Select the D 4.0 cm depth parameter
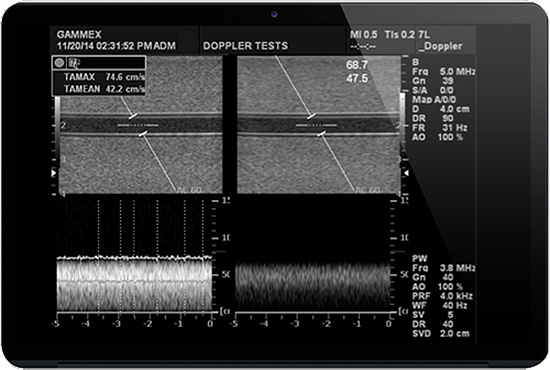This screenshot has width=550, height=370. [x=441, y=109]
